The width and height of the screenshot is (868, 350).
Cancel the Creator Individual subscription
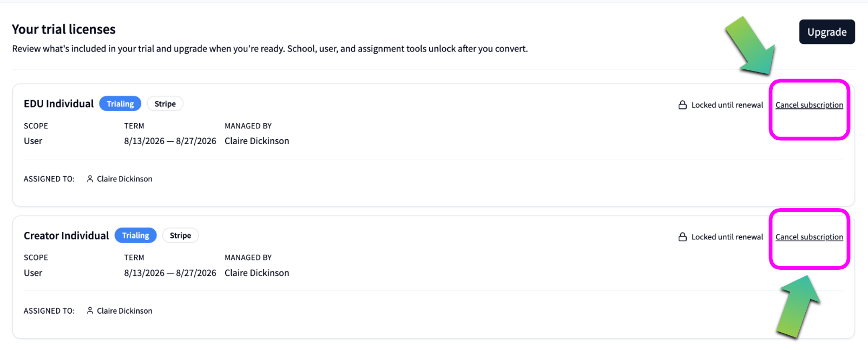[809, 237]
